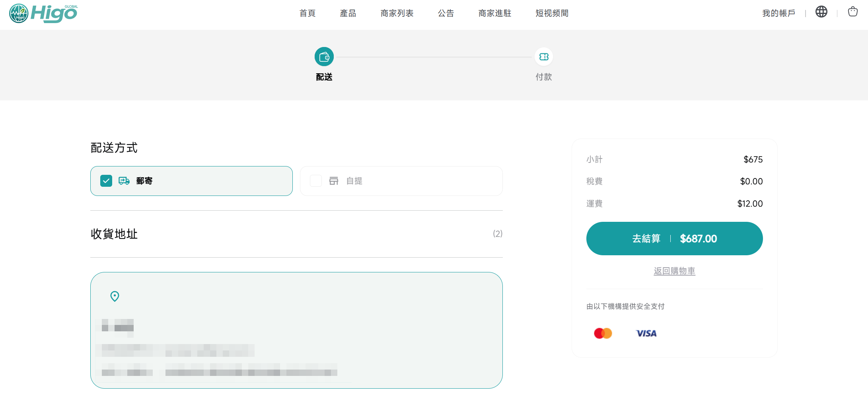868x403 pixels.
Task: Open 我的帳戶 account link
Action: (x=779, y=13)
